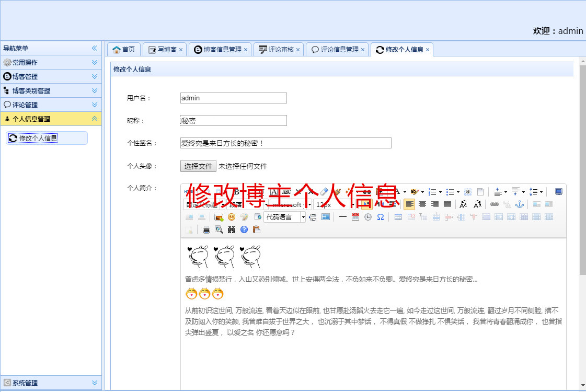Insert an anchor with the anchor icon
Screen dimensions: 586x392
click(520, 204)
